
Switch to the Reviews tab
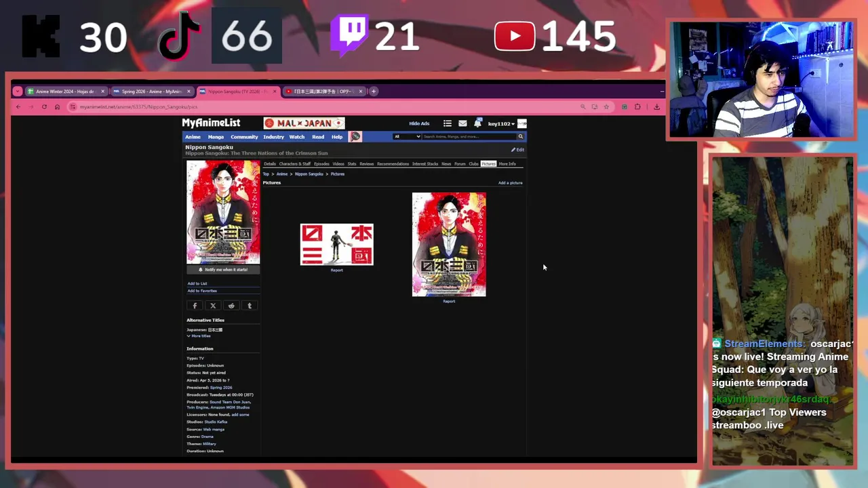367,164
